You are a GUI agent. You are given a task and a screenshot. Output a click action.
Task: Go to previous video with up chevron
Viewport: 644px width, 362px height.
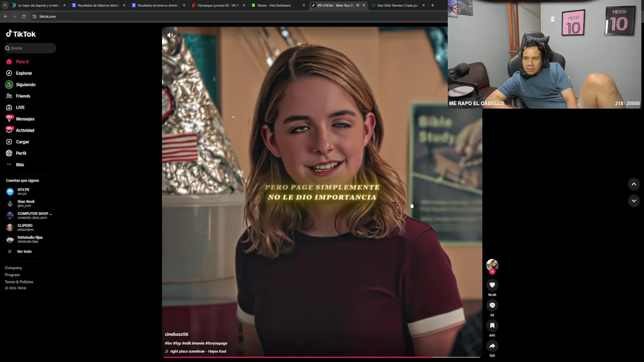click(x=633, y=185)
